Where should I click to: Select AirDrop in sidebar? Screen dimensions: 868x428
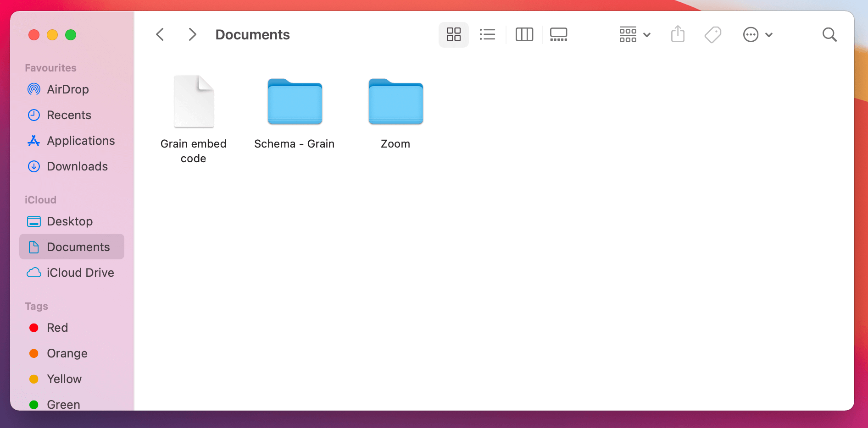pyautogui.click(x=68, y=89)
